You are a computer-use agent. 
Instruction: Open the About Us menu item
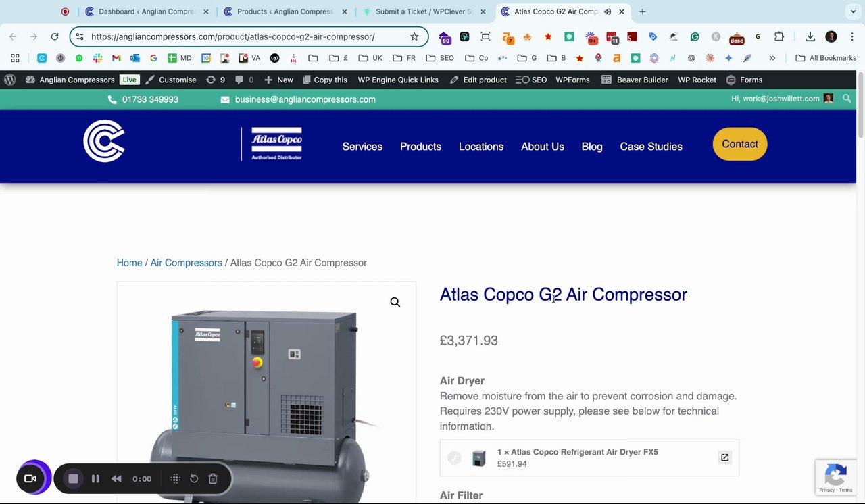pyautogui.click(x=543, y=147)
